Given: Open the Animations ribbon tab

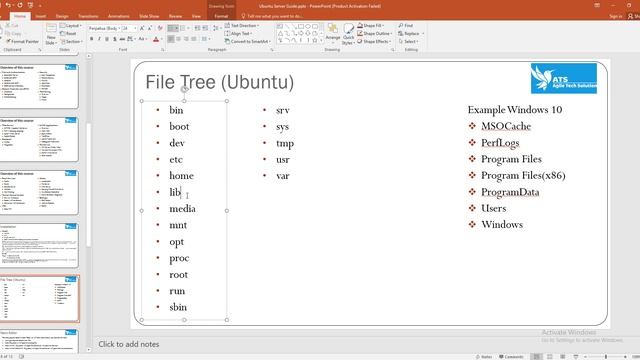Looking at the screenshot, I should [118, 16].
